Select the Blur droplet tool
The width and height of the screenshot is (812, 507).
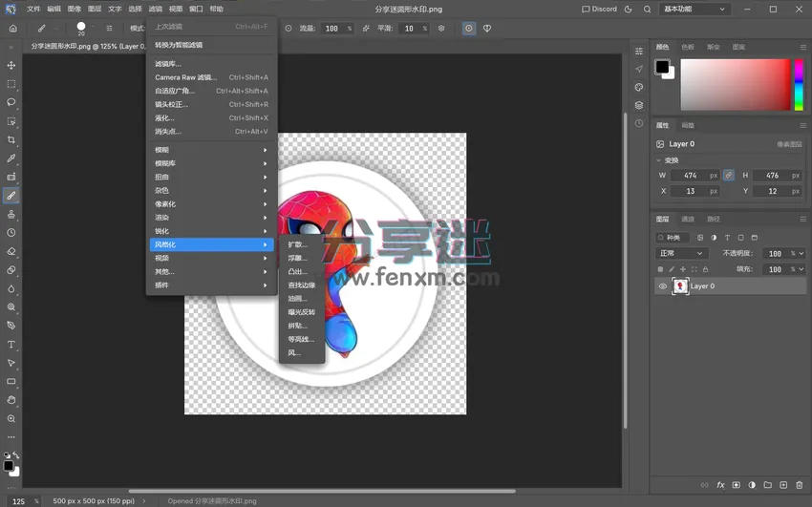(11, 288)
